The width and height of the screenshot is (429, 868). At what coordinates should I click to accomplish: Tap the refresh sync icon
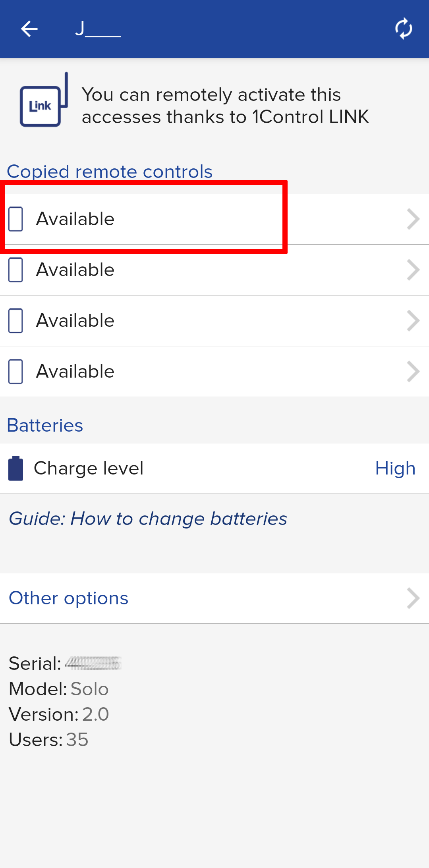[x=404, y=29]
